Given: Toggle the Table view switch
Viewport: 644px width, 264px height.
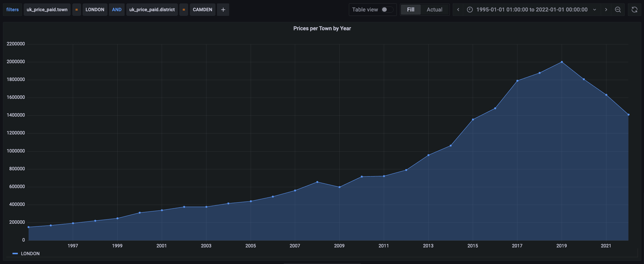Looking at the screenshot, I should point(387,10).
